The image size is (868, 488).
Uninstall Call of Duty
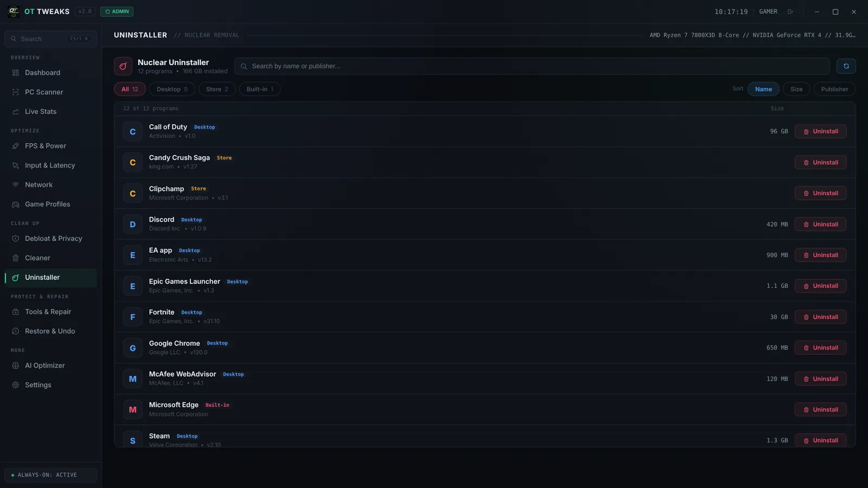click(820, 131)
